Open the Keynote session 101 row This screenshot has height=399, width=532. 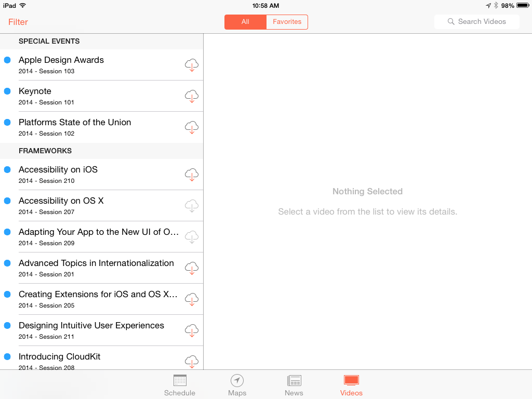pos(102,96)
